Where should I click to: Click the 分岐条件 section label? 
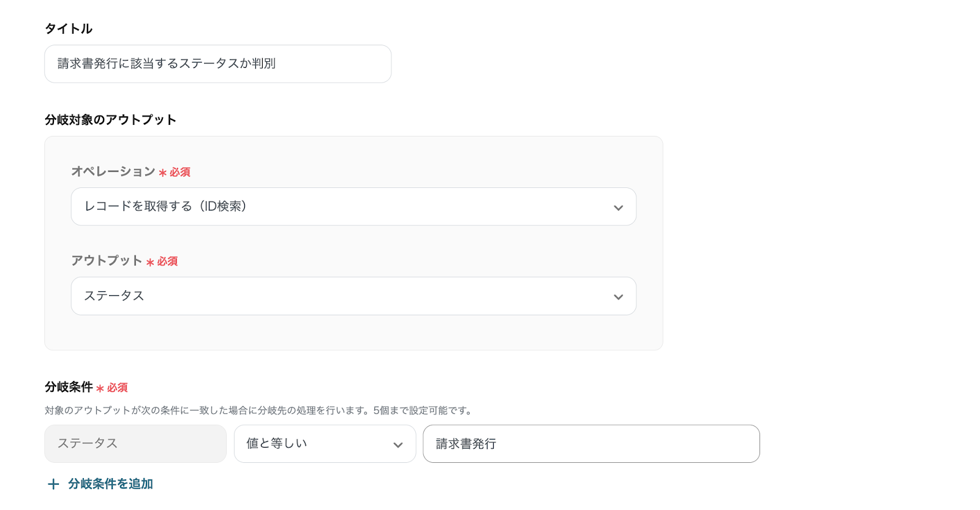[69, 387]
